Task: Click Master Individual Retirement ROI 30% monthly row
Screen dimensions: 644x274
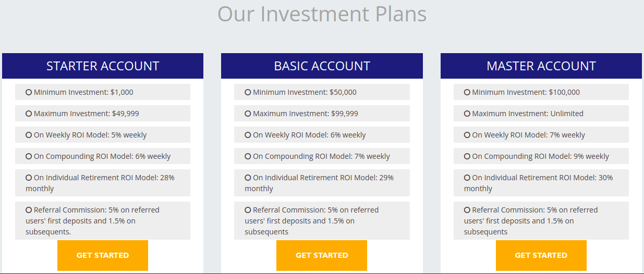Action: coord(541,183)
